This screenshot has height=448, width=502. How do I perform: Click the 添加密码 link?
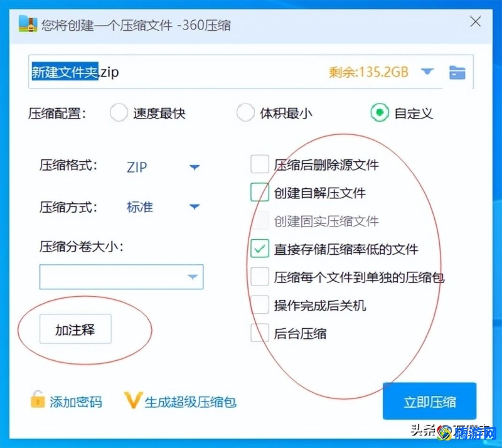[76, 402]
